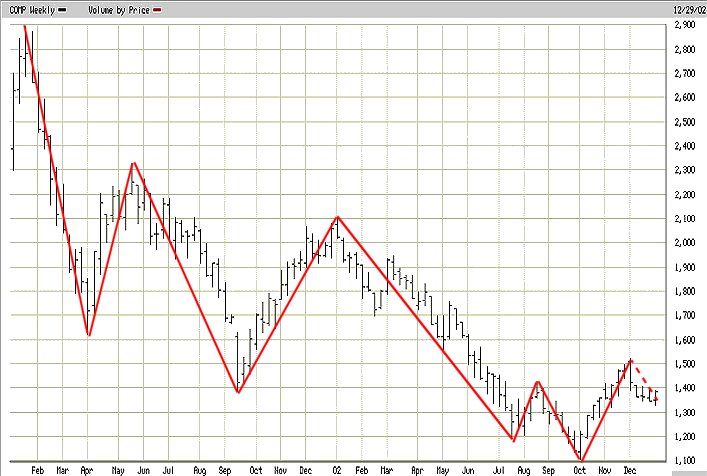Click the 2,100 price axis label
This screenshot has width=707, height=476.
[x=685, y=219]
